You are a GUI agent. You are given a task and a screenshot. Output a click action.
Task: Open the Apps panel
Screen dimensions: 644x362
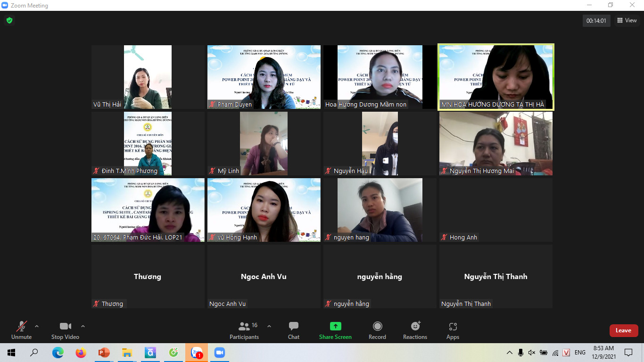click(453, 330)
